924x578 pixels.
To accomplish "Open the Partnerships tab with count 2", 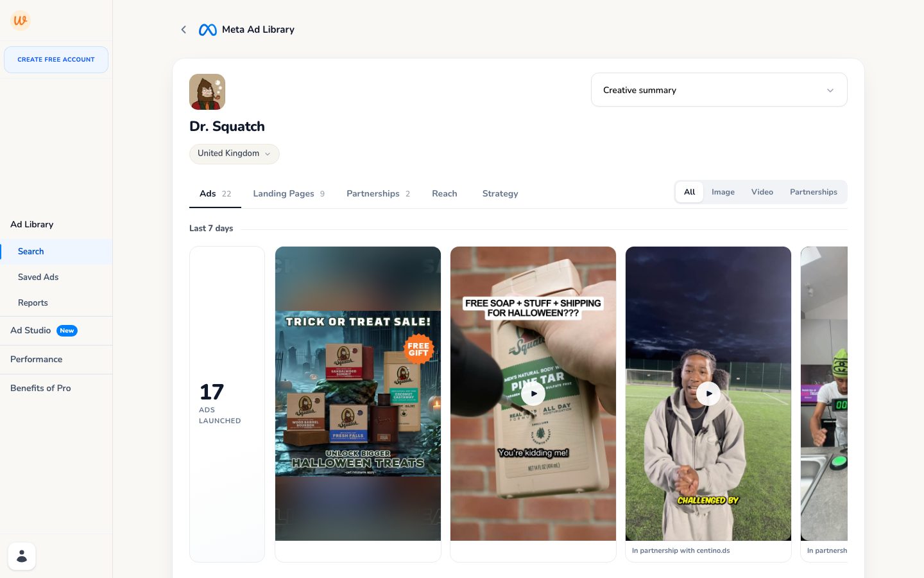I will point(378,193).
